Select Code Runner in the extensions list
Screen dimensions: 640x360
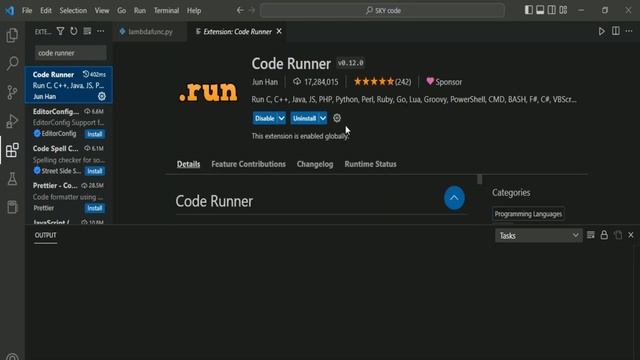click(69, 85)
